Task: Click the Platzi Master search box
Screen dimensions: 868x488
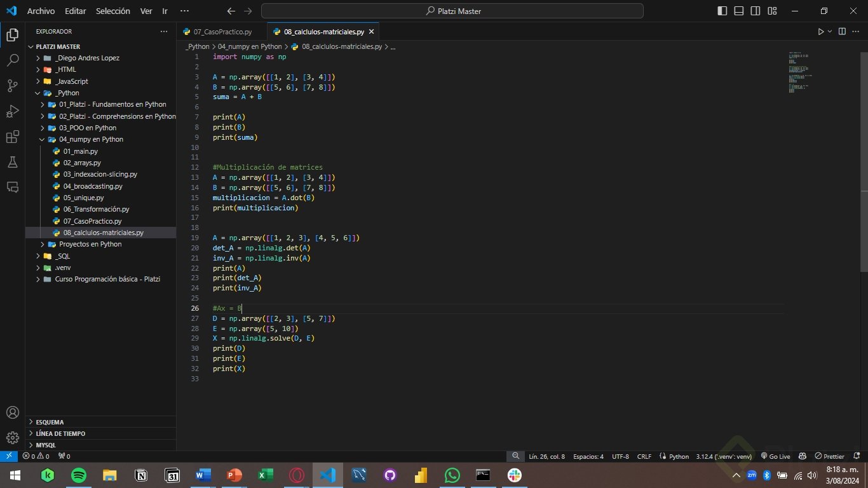Action: (452, 11)
